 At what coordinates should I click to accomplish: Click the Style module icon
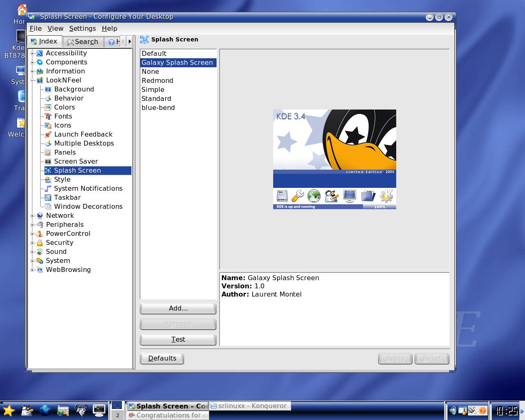tap(48, 180)
